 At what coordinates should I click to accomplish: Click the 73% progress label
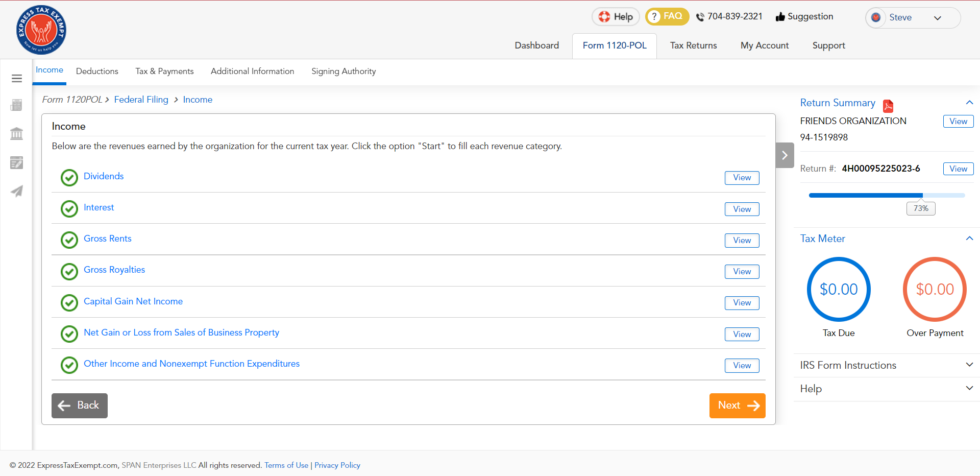pyautogui.click(x=921, y=208)
